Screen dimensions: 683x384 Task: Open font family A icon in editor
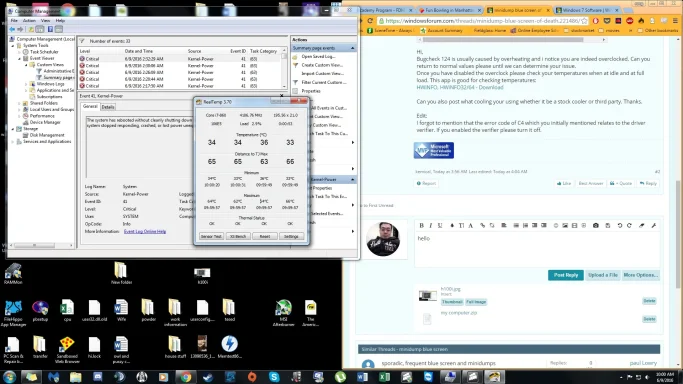[470, 226]
